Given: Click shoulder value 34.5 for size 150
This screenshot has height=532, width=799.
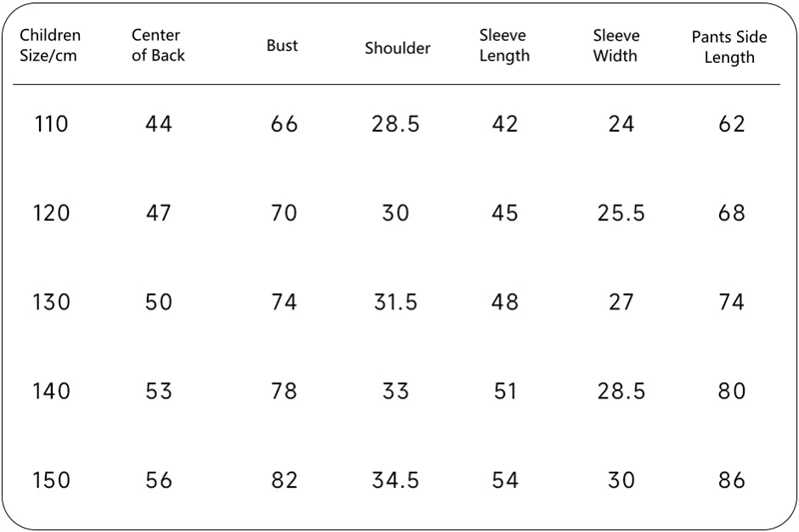Looking at the screenshot, I should click(x=396, y=480).
